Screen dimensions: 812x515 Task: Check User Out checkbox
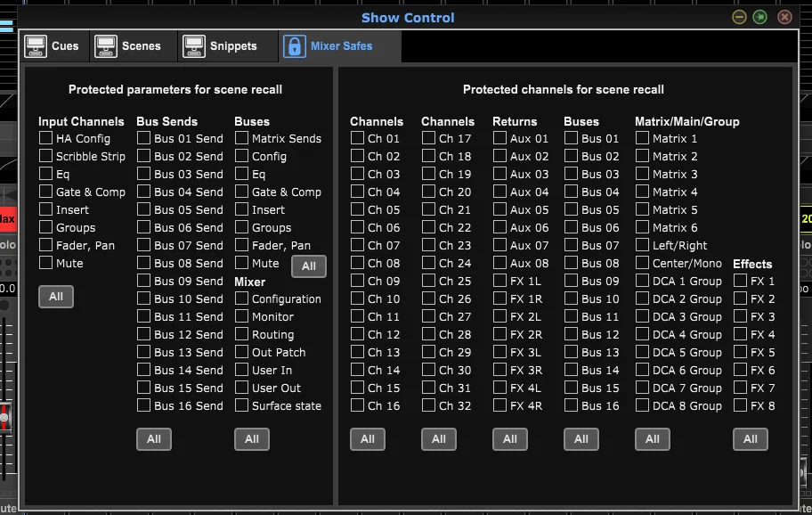(x=241, y=388)
